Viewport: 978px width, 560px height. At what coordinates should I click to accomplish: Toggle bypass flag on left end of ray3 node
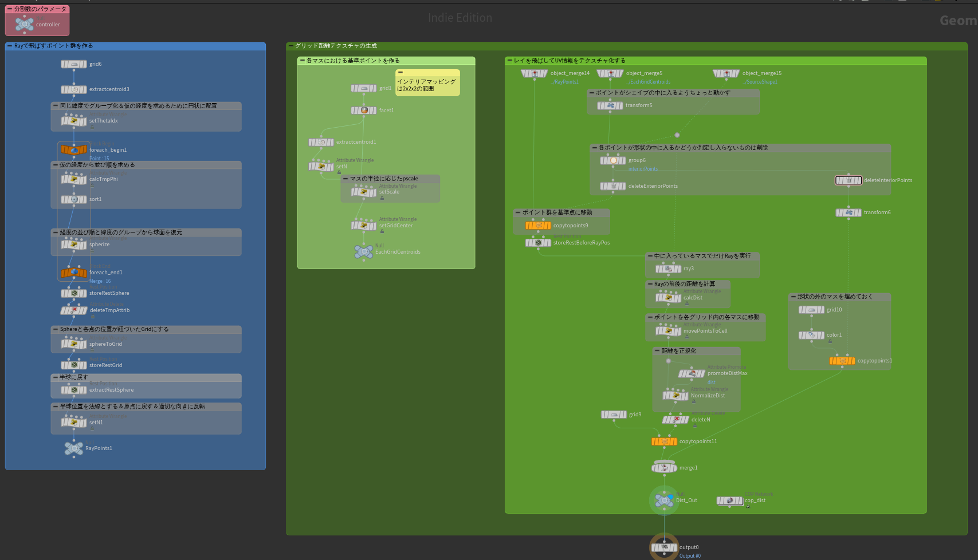click(x=658, y=269)
